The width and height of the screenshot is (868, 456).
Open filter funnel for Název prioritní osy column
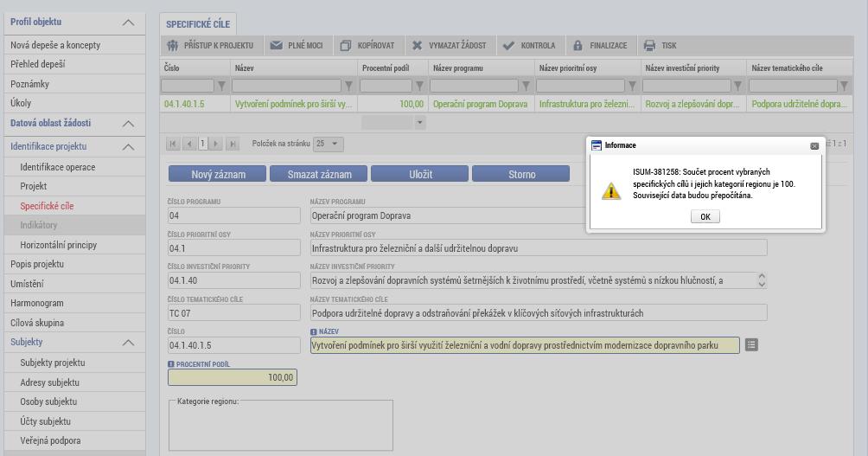[x=632, y=86]
